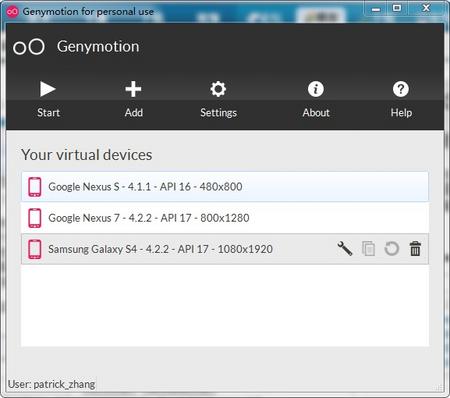Click the About info icon

point(316,89)
